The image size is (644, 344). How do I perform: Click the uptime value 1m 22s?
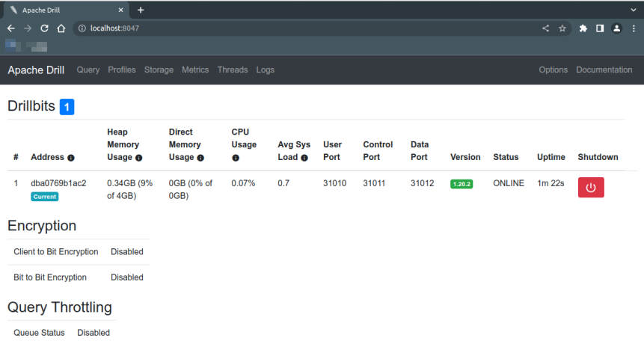551,183
